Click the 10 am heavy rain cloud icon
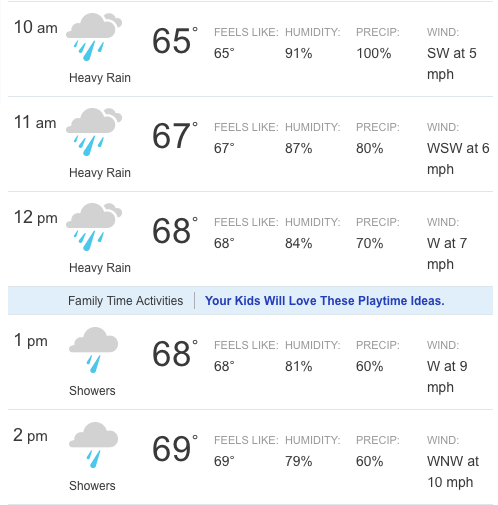 click(x=94, y=37)
